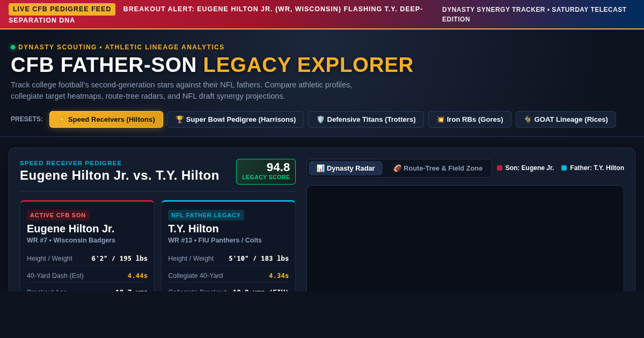Select the Super Bowl Pedigree (Harrisons) preset
This screenshot has height=338, width=644.
(x=236, y=119)
